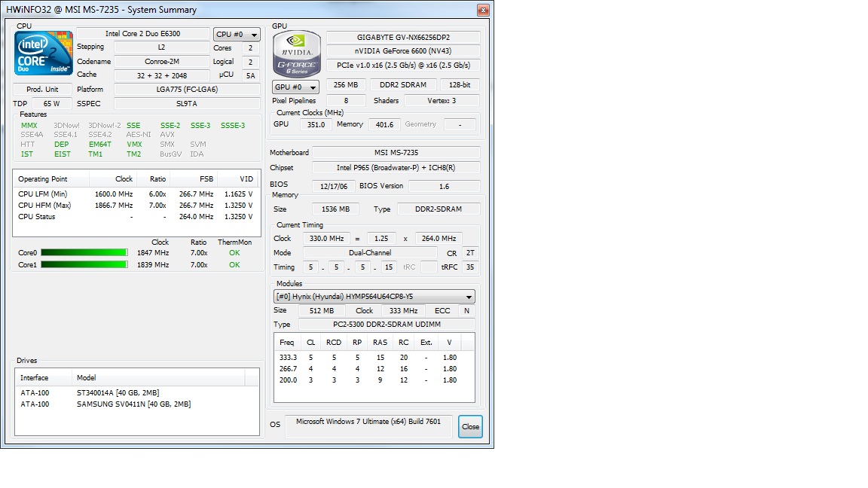Image resolution: width=868 pixels, height=488 pixels.
Task: Click the Pixel Pipelines value 8
Action: tap(346, 101)
